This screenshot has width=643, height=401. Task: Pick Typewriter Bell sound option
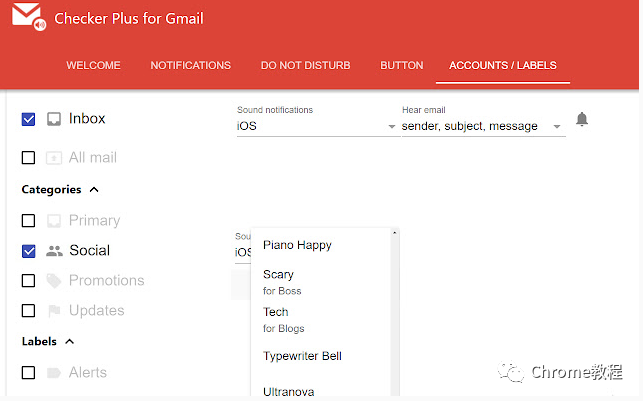coord(321,356)
